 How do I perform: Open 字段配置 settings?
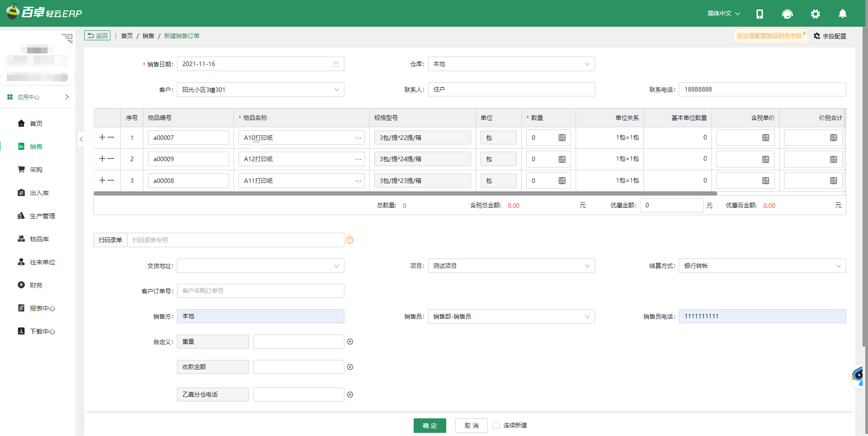(x=830, y=36)
